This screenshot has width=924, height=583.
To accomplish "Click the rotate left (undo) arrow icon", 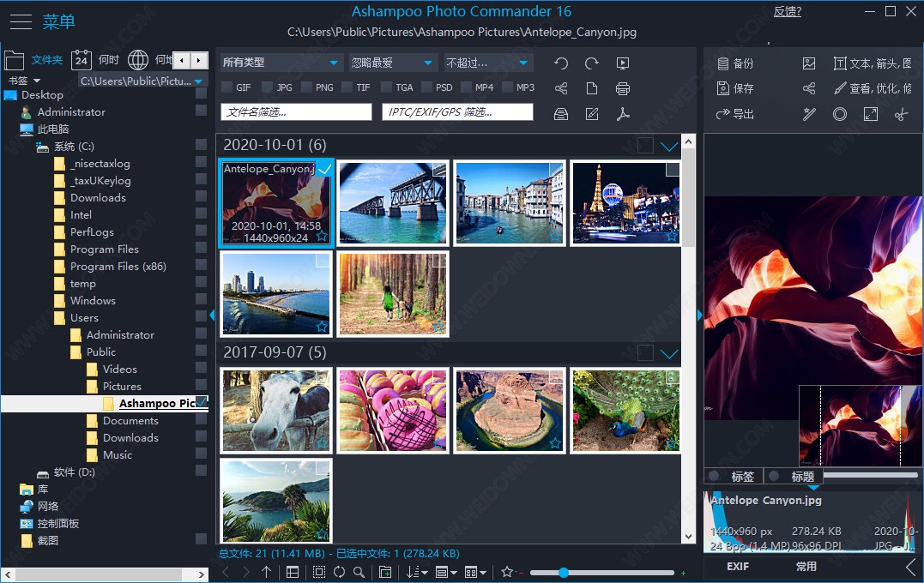I will 561,63.
